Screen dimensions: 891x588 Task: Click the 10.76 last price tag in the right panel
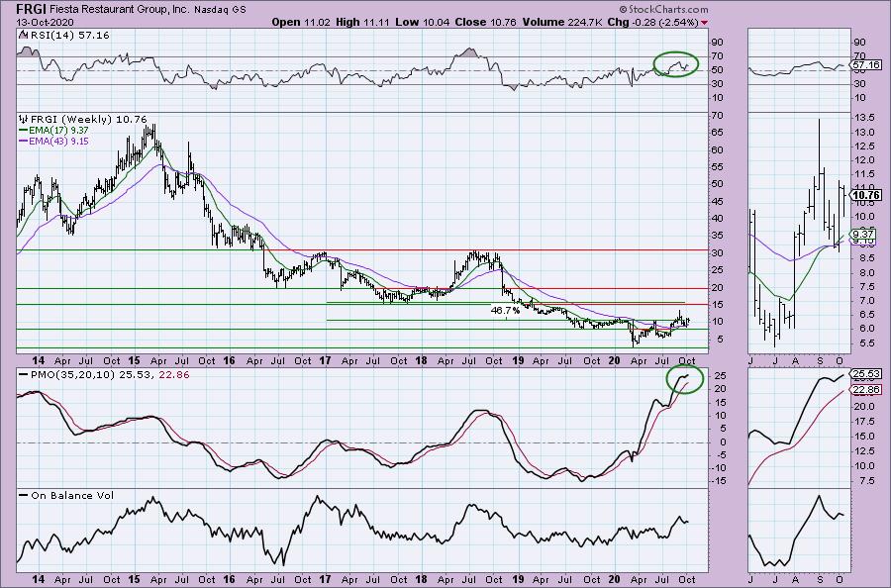867,195
